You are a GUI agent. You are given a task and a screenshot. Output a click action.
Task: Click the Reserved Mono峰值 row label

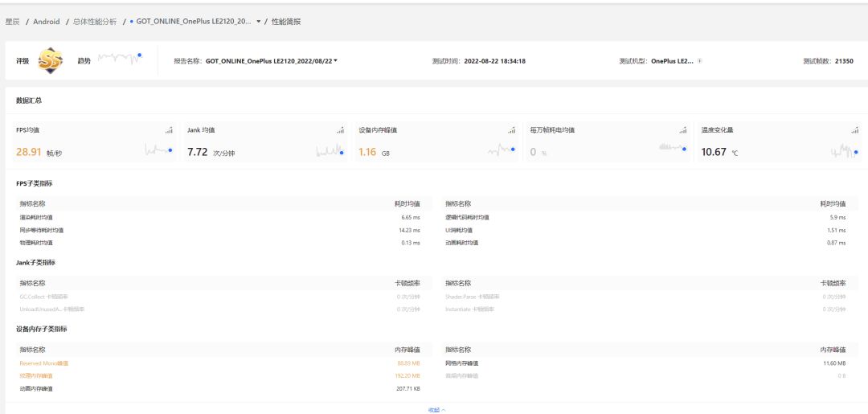point(44,363)
